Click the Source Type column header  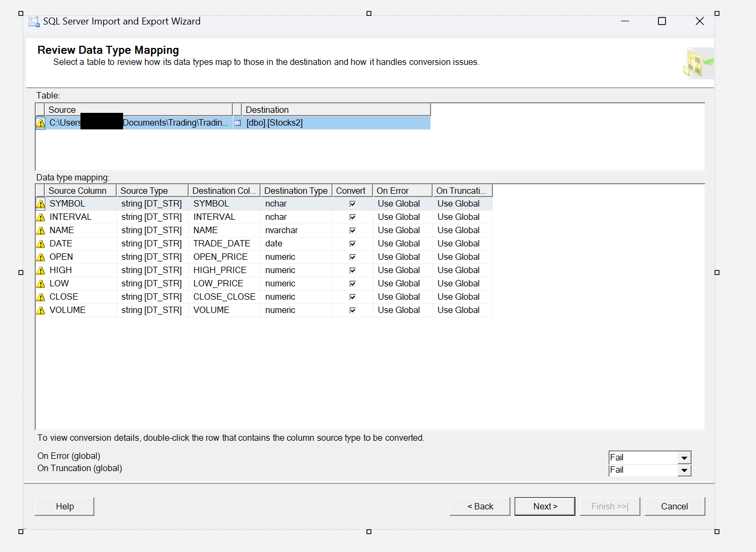click(x=152, y=191)
